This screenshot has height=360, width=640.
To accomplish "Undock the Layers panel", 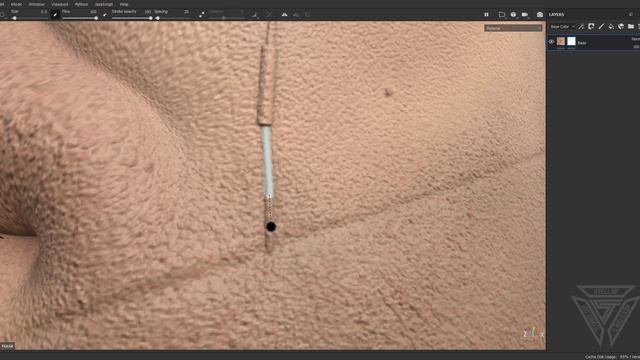I will 631,14.
